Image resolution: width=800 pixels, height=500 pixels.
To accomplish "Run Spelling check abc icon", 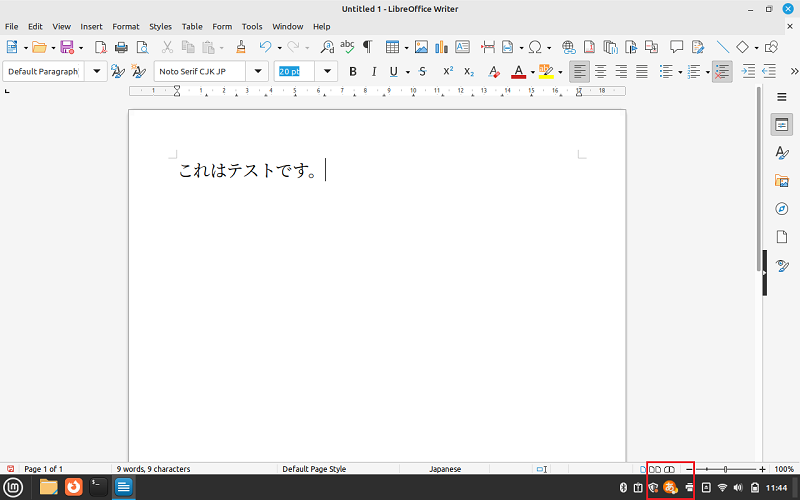I will 347,47.
